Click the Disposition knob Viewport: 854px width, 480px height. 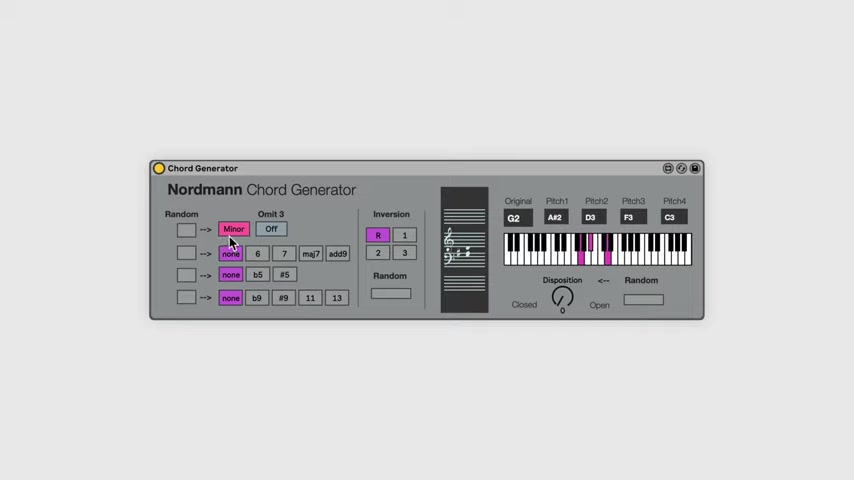pyautogui.click(x=562, y=297)
